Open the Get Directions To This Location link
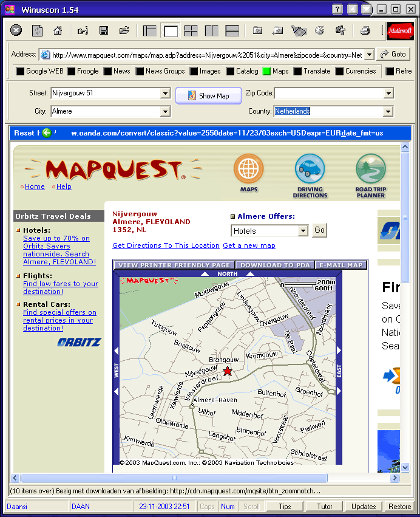The width and height of the screenshot is (420, 517). (x=166, y=245)
